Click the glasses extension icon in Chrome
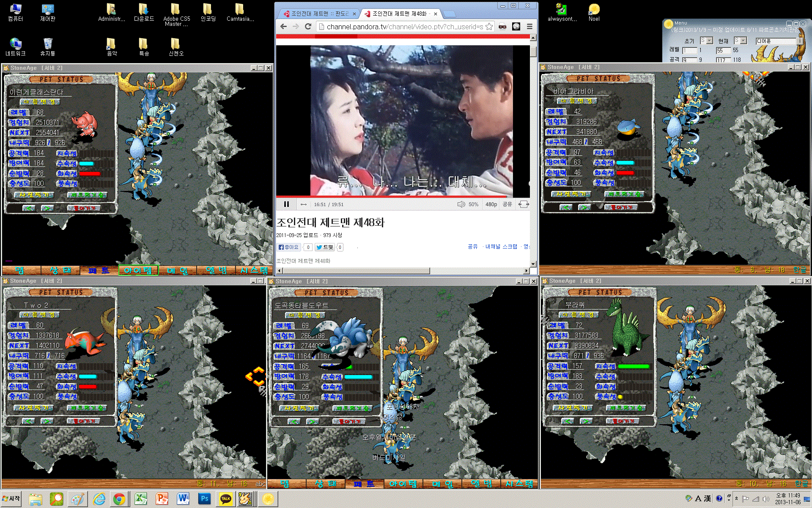This screenshot has height=508, width=812. point(502,27)
